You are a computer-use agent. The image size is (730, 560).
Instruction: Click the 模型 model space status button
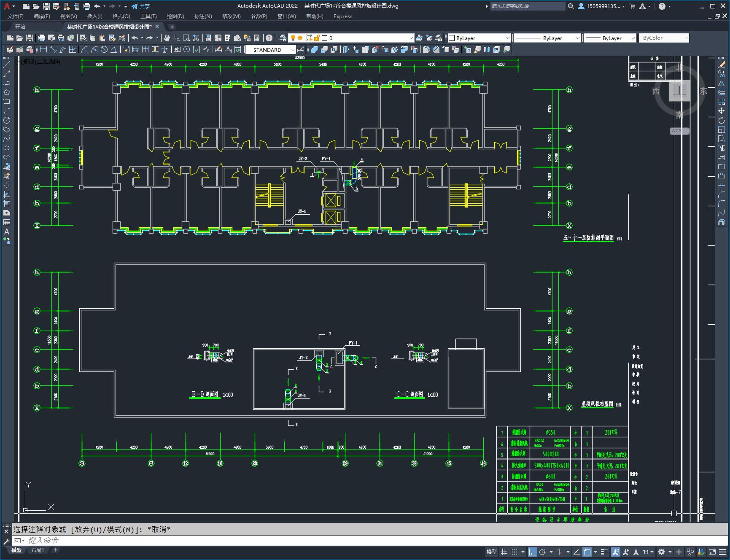tap(492, 552)
